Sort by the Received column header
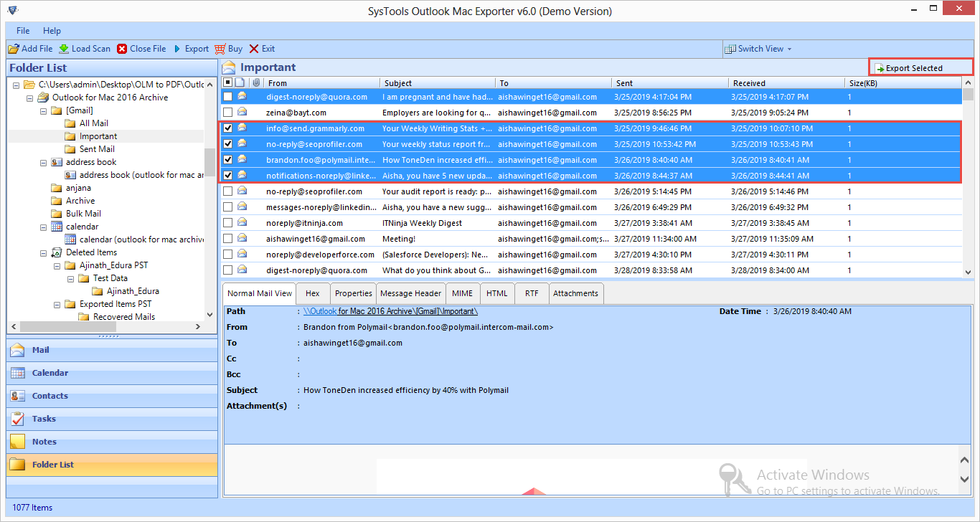The width and height of the screenshot is (980, 522). [786, 83]
